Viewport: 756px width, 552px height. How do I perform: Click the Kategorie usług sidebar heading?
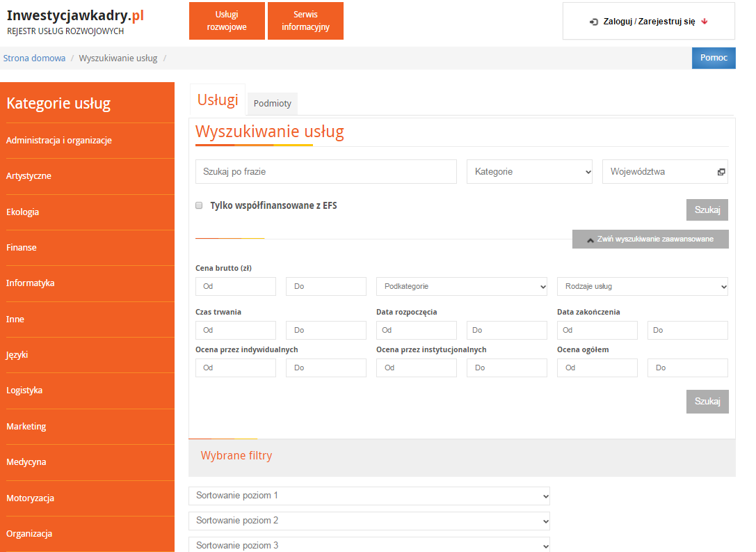tap(58, 103)
